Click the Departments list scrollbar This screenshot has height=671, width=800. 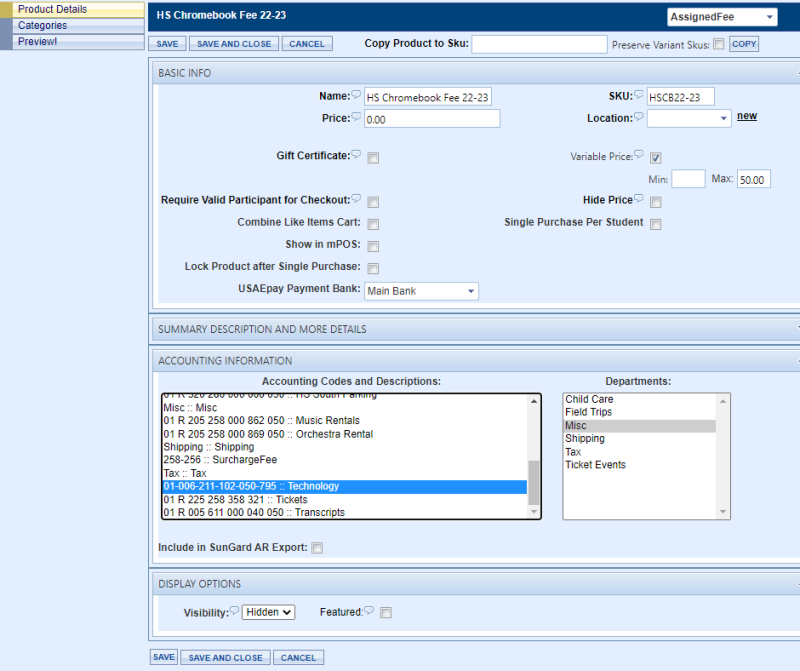[x=722, y=457]
